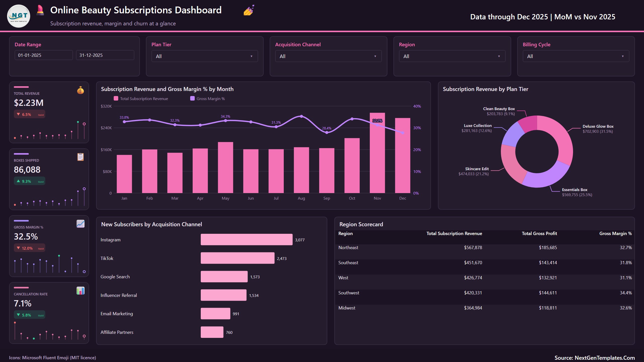Click the down arrow on Gross Margin MoM badge
Viewport: 644px width, 362px height.
click(18, 248)
